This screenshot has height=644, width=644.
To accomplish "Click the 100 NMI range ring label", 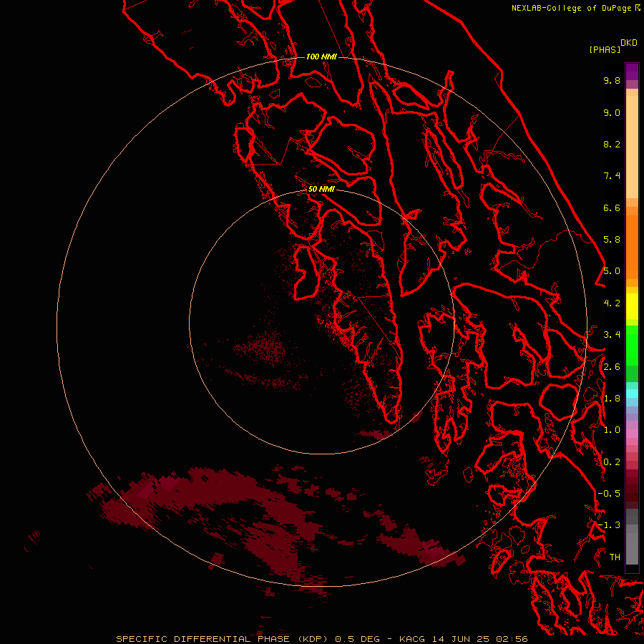I will (x=321, y=57).
